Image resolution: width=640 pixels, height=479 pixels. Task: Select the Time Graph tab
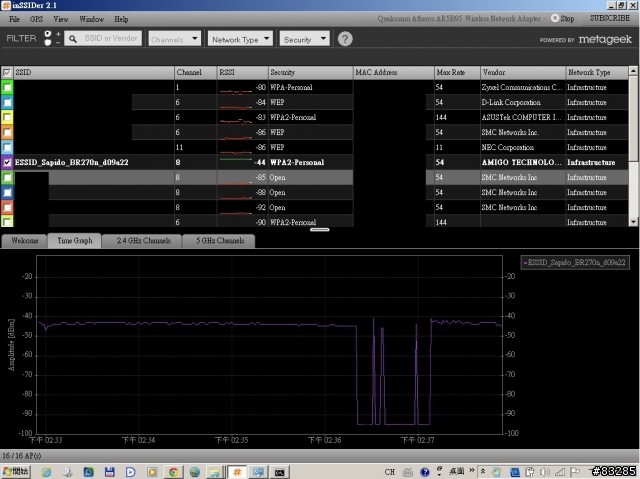click(x=75, y=241)
